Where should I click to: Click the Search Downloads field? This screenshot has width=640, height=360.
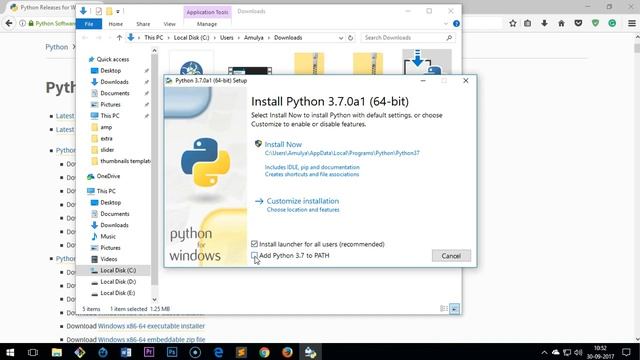tap(408, 38)
